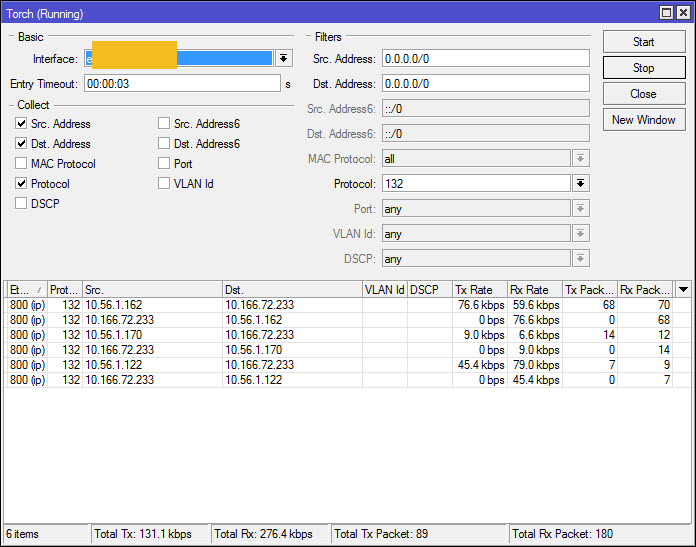Click the Dst. Address6 filter field

click(486, 134)
